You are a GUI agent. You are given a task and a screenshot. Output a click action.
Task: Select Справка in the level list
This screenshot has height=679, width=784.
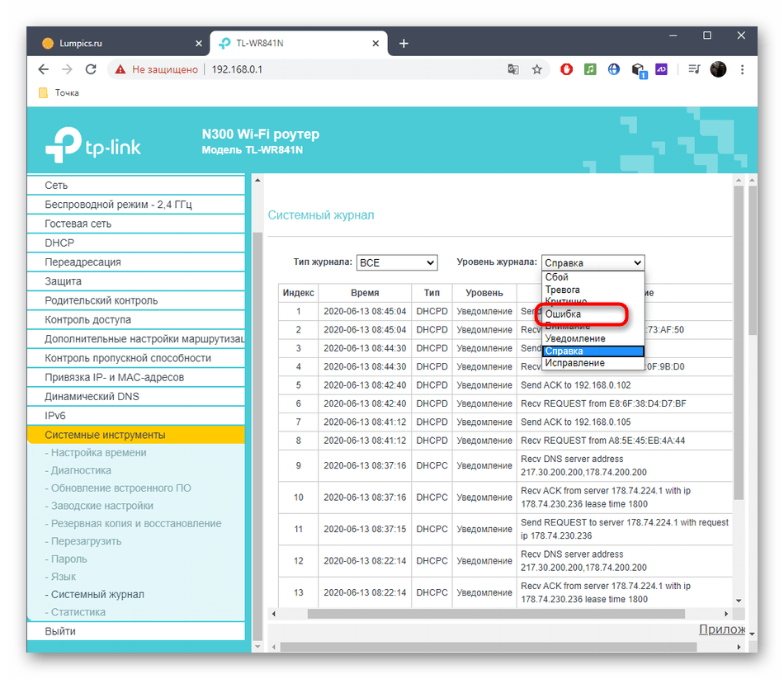(593, 351)
